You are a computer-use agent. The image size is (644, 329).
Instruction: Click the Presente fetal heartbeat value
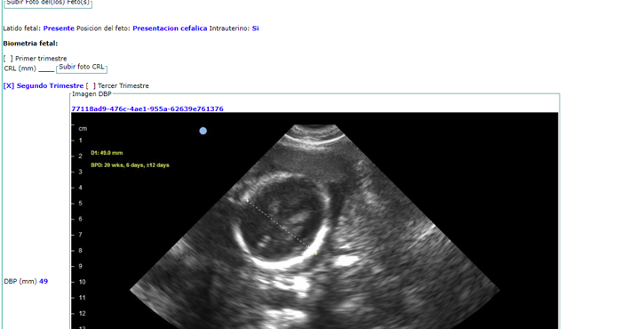pos(59,28)
